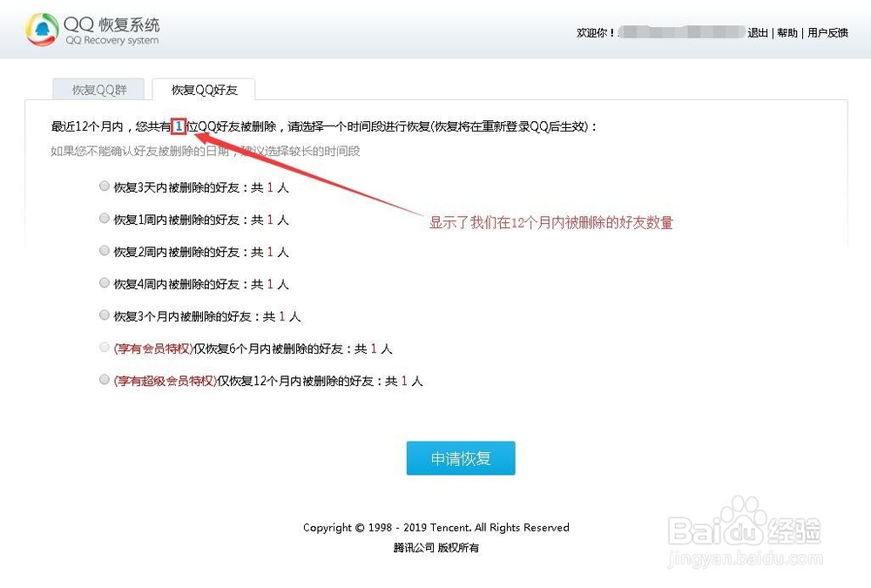871x588 pixels.
Task: Click the 申请恢复 button
Action: (x=460, y=457)
